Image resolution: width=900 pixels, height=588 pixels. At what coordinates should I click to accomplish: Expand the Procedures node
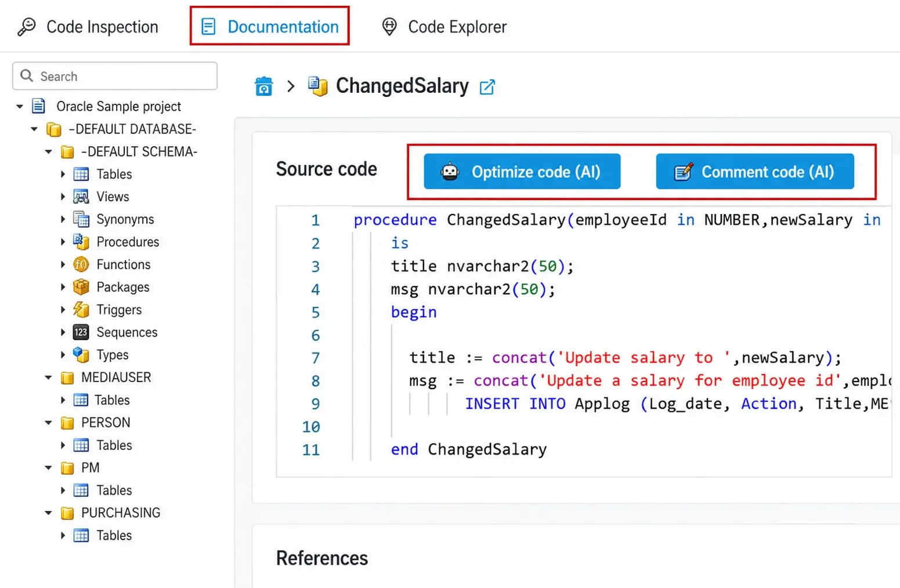tap(63, 242)
